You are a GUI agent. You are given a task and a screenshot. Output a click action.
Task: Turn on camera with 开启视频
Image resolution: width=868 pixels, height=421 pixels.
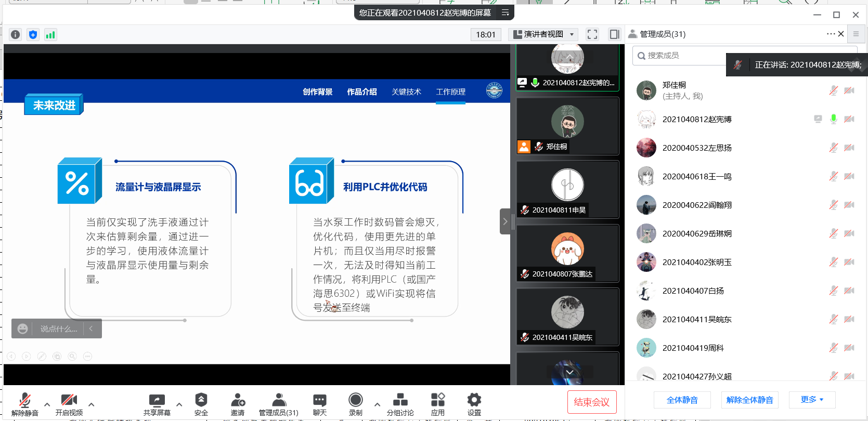pos(69,404)
